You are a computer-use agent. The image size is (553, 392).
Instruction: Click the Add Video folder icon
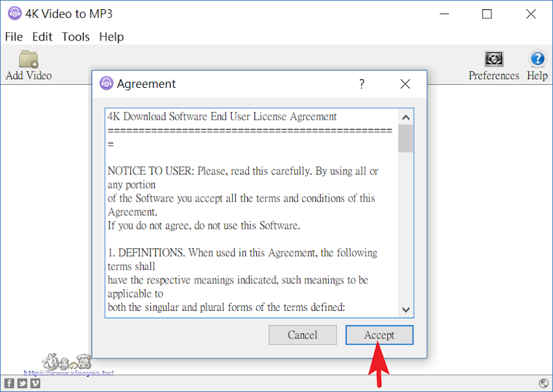(x=28, y=59)
